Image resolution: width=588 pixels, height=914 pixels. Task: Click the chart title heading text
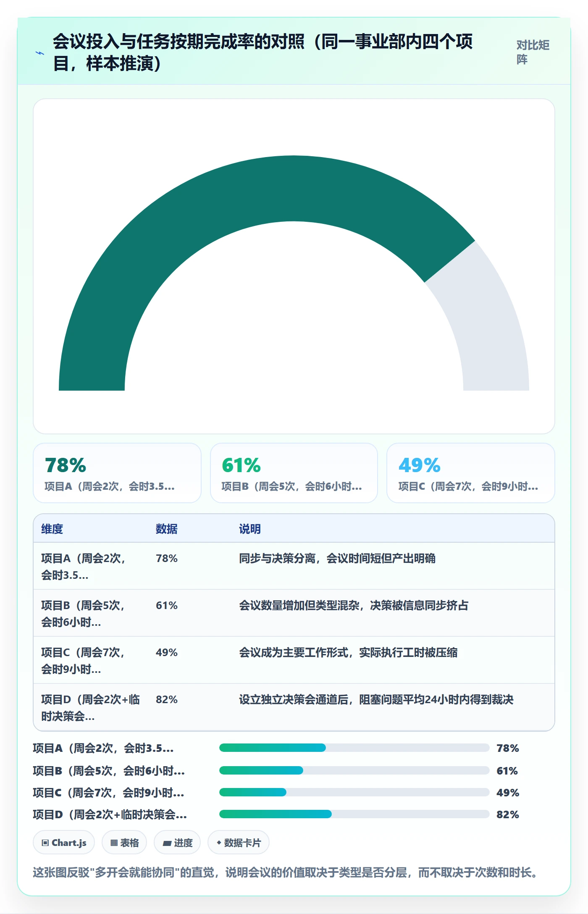pos(263,53)
